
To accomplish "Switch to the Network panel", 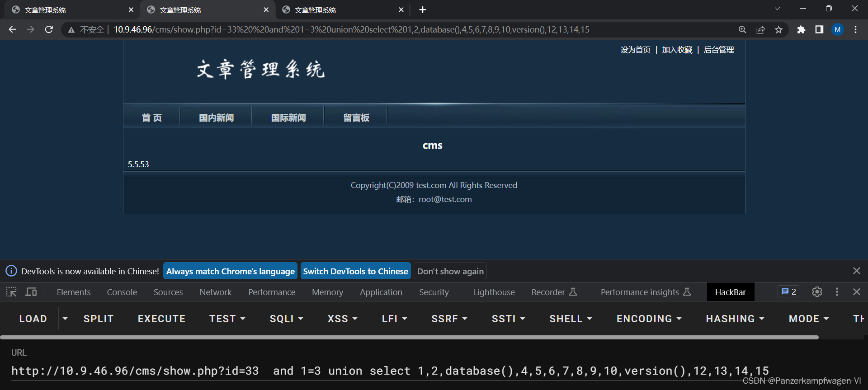I will (x=216, y=292).
